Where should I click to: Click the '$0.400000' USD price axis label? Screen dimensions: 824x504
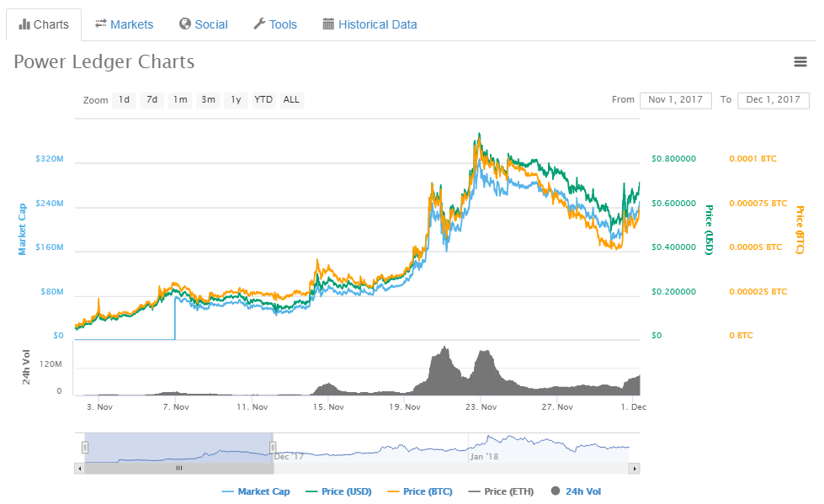pyautogui.click(x=673, y=247)
